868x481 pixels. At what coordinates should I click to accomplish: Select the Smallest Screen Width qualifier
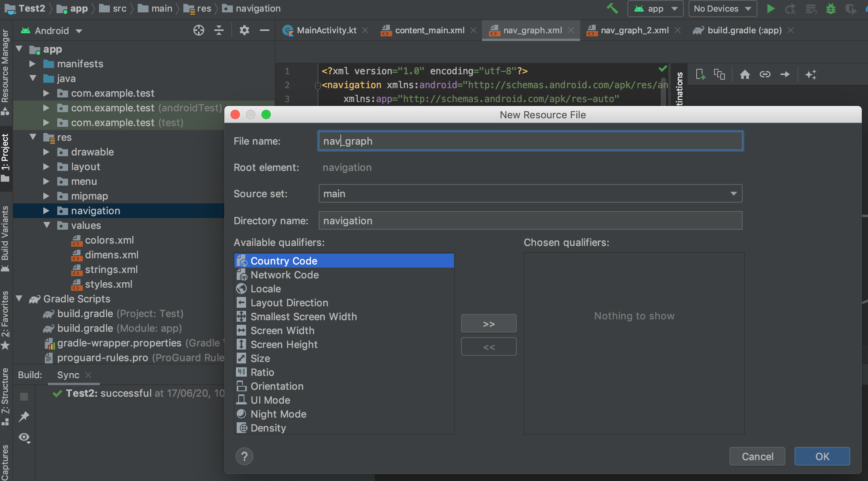click(344, 317)
